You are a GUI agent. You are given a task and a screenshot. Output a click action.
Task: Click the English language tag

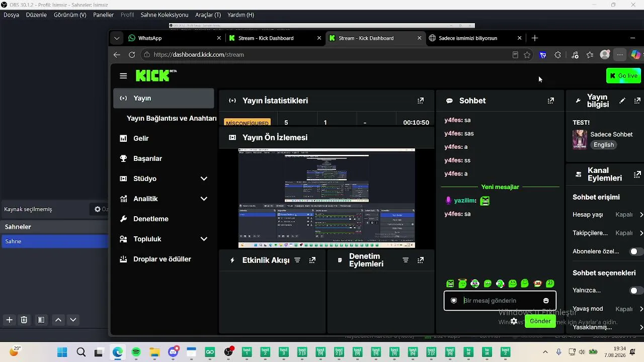coord(604,145)
